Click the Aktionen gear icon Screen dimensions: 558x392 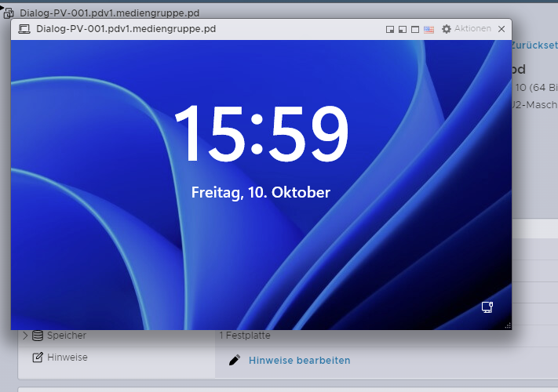[x=447, y=29]
